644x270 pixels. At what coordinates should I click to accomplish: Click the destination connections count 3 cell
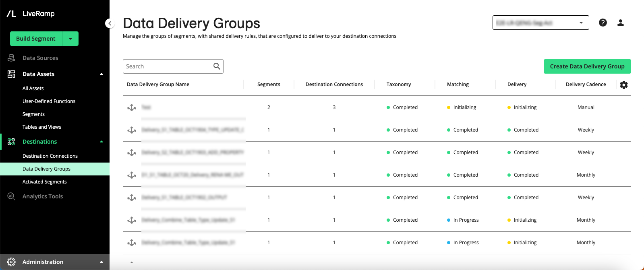coord(334,107)
